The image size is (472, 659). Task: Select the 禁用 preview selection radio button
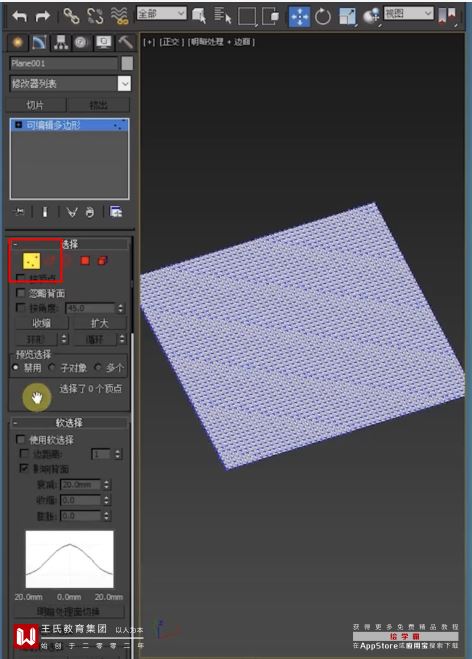point(16,367)
